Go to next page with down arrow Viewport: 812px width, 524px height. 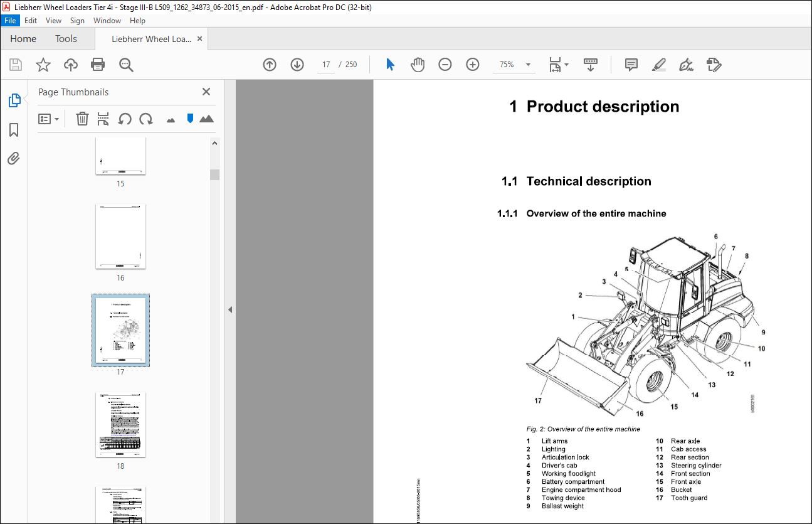pyautogui.click(x=297, y=65)
